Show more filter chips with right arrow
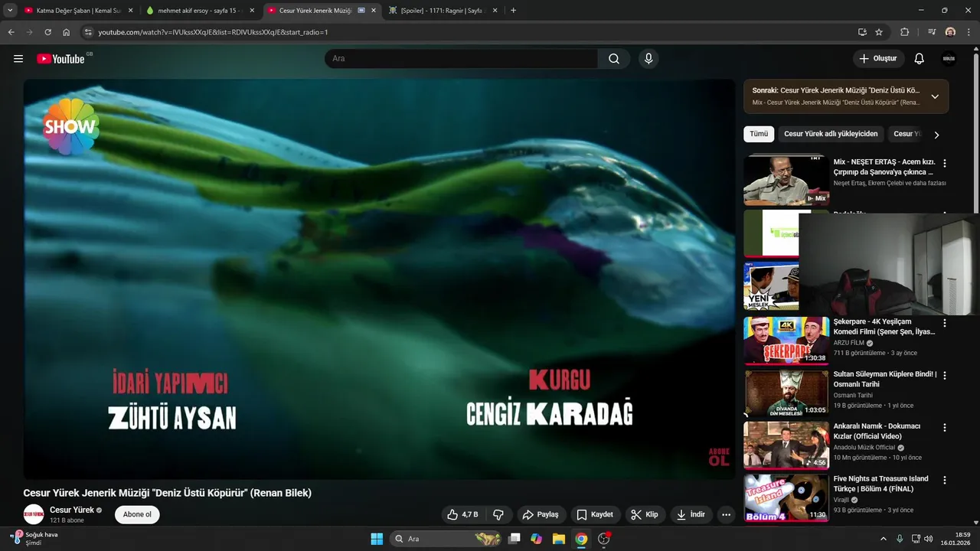This screenshot has width=980, height=551. (936, 135)
